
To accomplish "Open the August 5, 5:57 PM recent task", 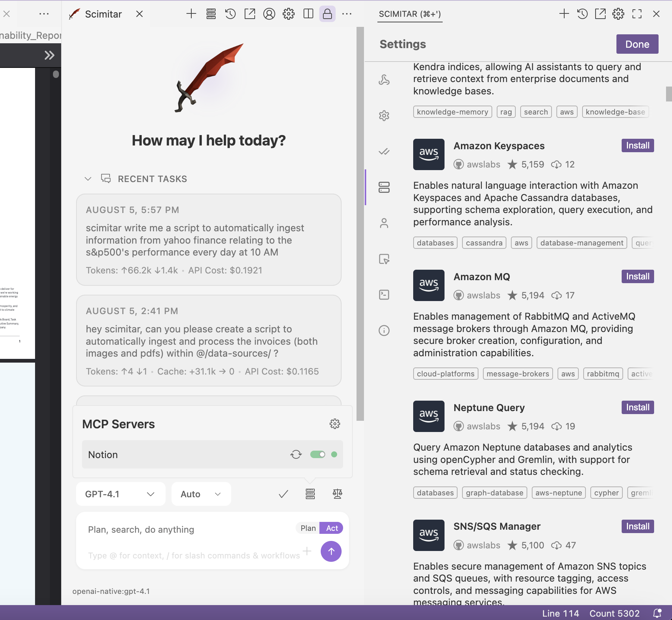I will coord(209,240).
